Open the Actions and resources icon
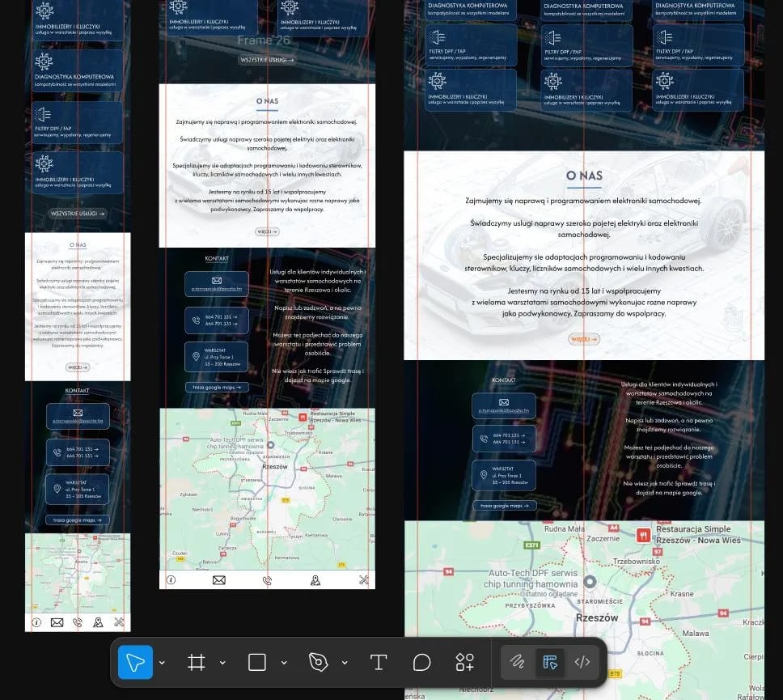The width and height of the screenshot is (783, 700). [464, 662]
